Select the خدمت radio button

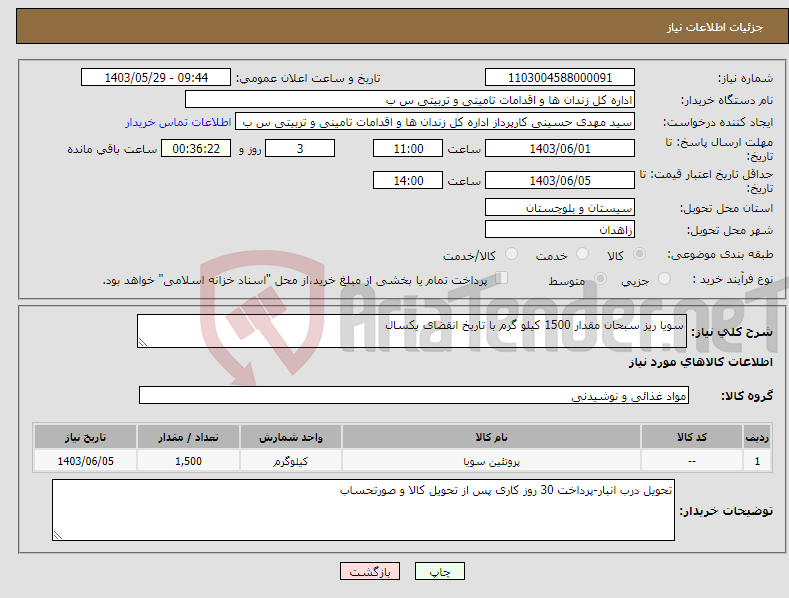[x=582, y=254]
